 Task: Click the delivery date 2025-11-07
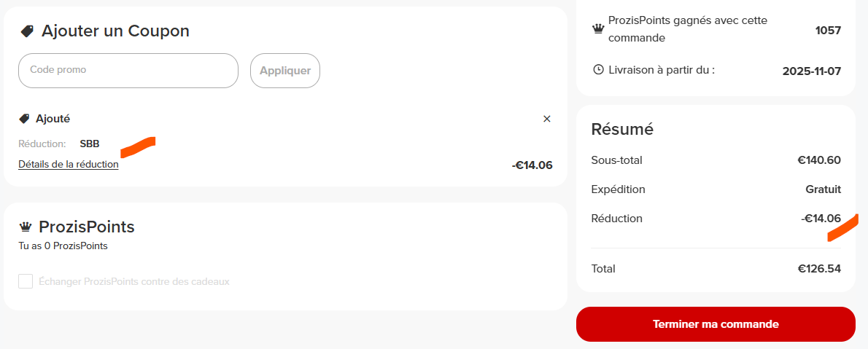[x=812, y=71]
